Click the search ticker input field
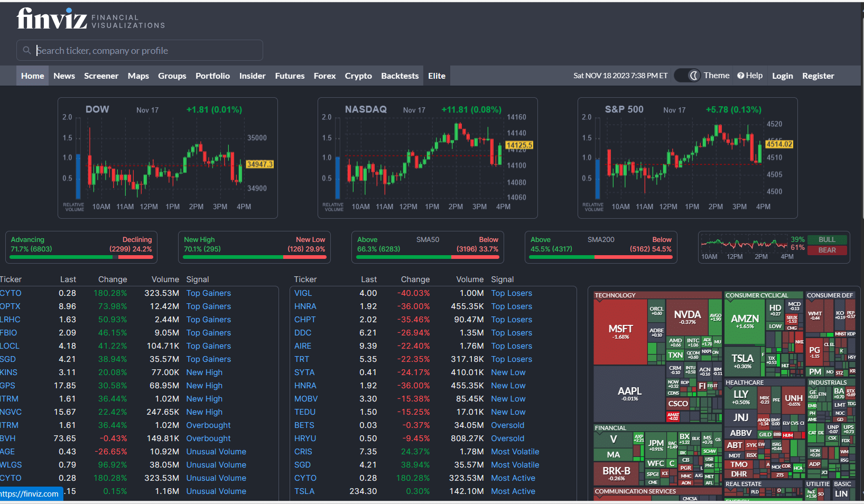The width and height of the screenshot is (864, 504). point(140,50)
